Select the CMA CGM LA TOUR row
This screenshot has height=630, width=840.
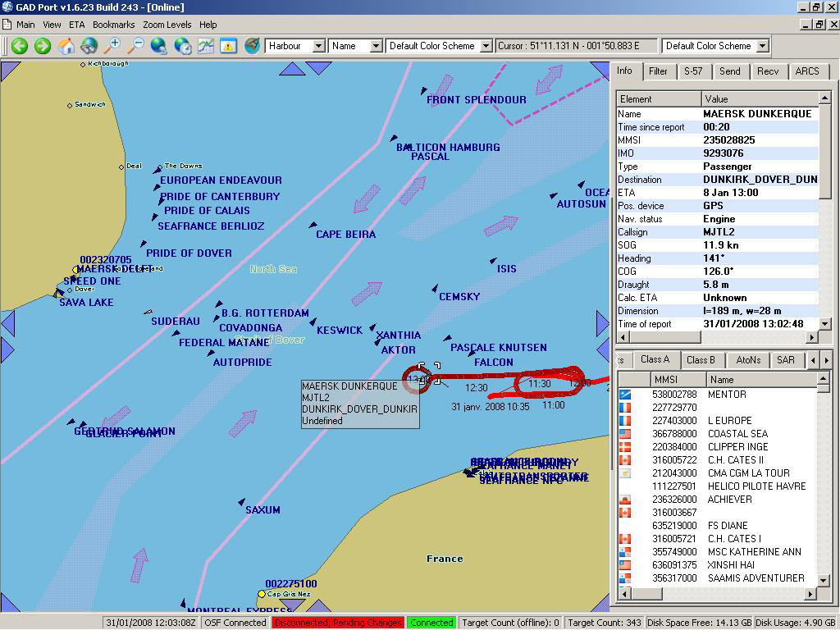pos(718,473)
